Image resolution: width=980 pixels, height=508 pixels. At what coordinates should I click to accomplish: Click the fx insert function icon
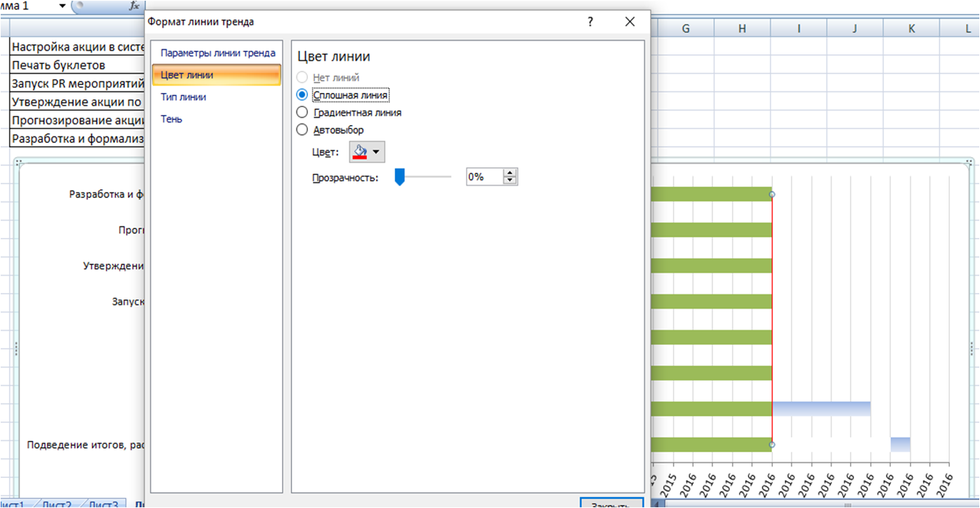coord(134,6)
